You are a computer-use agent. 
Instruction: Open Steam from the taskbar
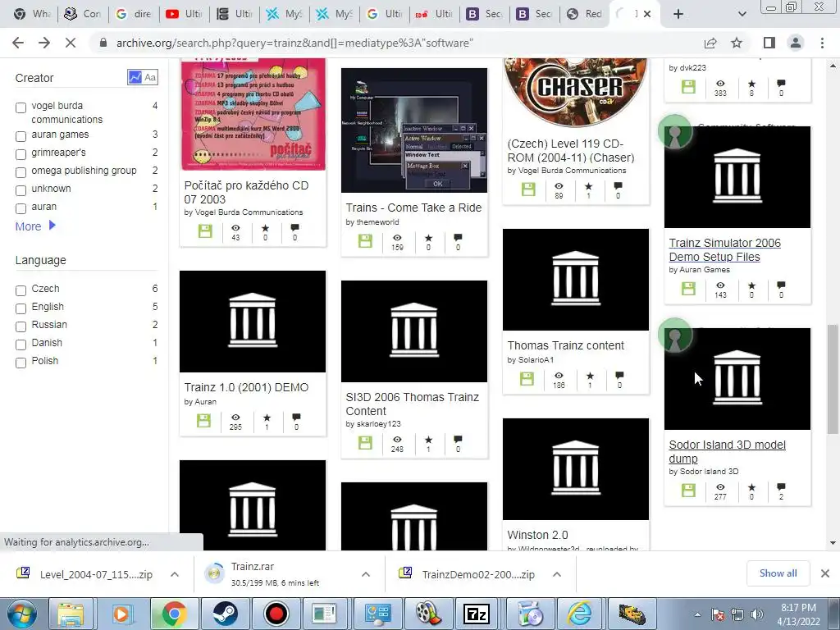(x=225, y=614)
